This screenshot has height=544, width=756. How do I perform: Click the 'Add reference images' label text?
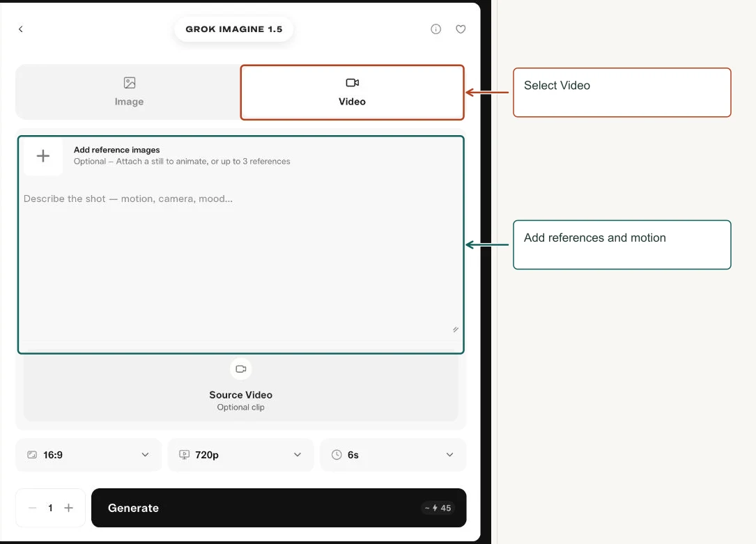tap(116, 150)
